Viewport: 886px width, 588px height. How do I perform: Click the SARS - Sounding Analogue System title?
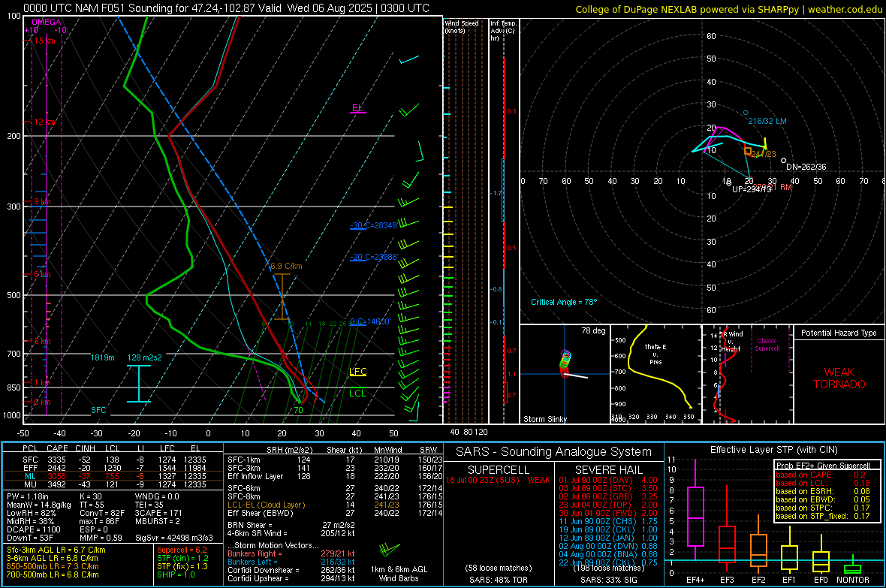click(x=553, y=452)
